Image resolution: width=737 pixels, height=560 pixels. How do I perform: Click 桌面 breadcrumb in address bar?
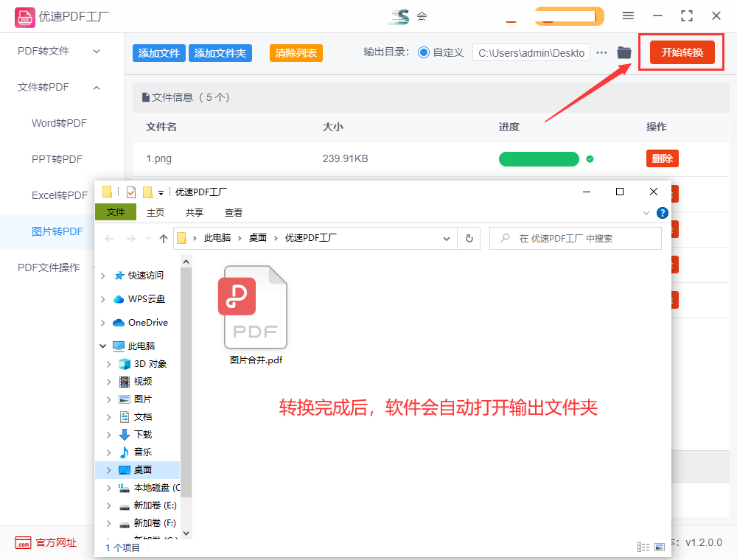pyautogui.click(x=257, y=238)
